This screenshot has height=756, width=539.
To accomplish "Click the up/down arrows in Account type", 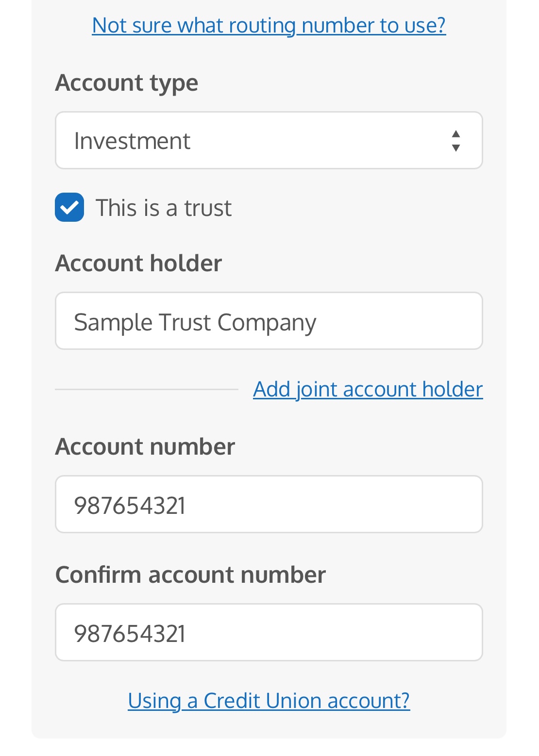I will click(x=455, y=141).
